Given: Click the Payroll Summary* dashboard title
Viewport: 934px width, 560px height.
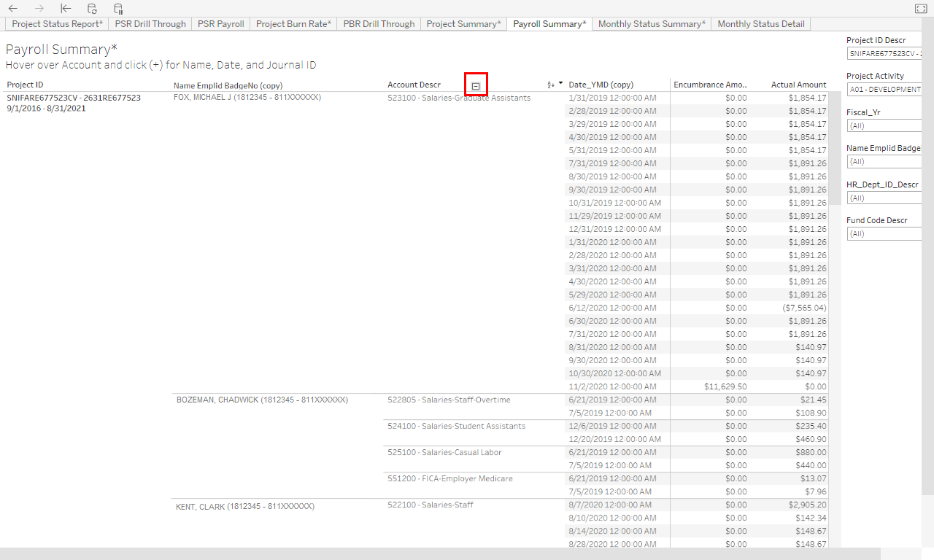Looking at the screenshot, I should click(61, 50).
